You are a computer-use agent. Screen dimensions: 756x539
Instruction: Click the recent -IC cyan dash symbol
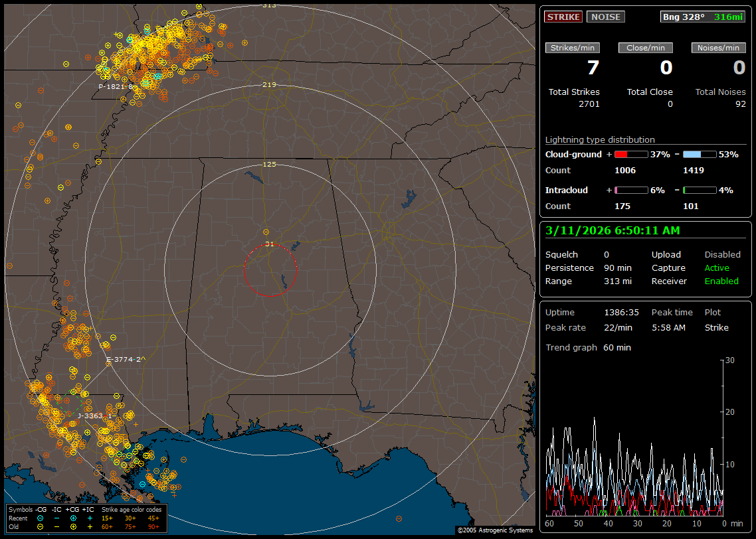point(56,518)
